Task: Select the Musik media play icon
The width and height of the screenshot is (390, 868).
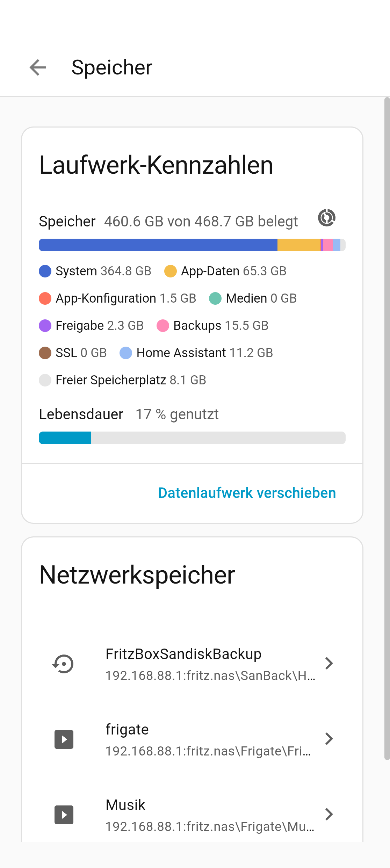Action: (x=64, y=815)
